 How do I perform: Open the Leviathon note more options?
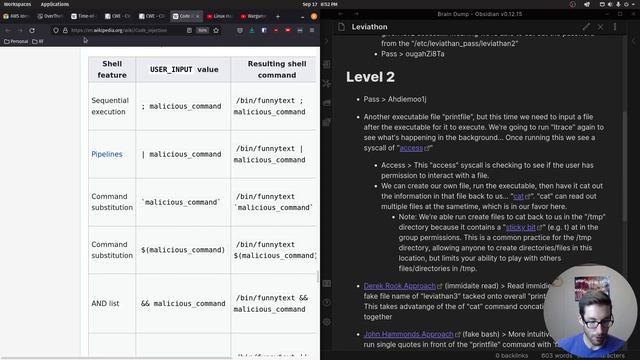click(x=615, y=27)
